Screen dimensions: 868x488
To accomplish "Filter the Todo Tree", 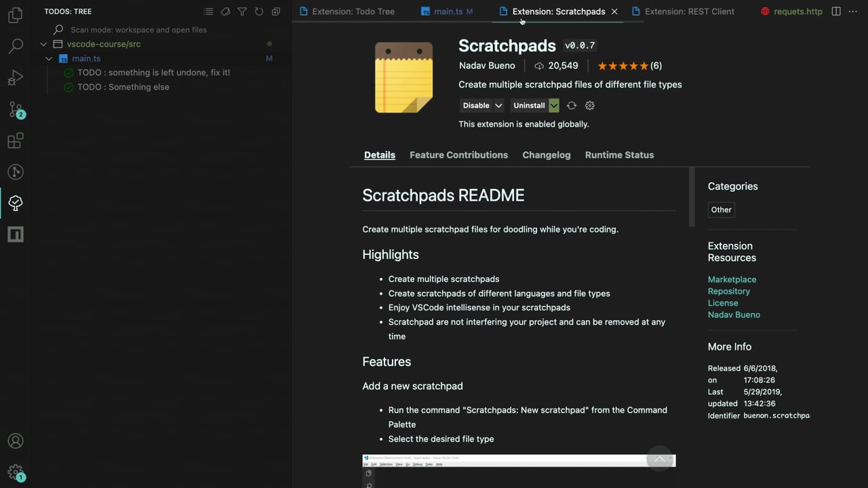I will [x=242, y=12].
